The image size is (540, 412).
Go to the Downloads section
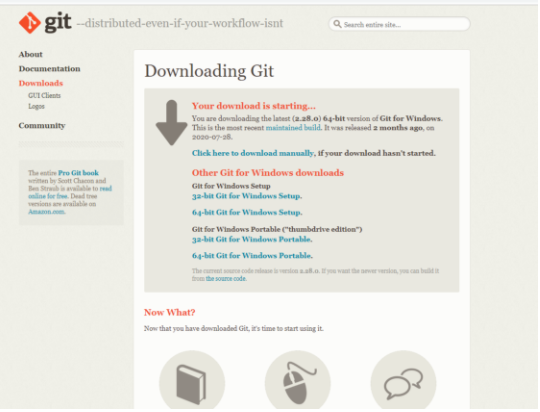pos(41,83)
